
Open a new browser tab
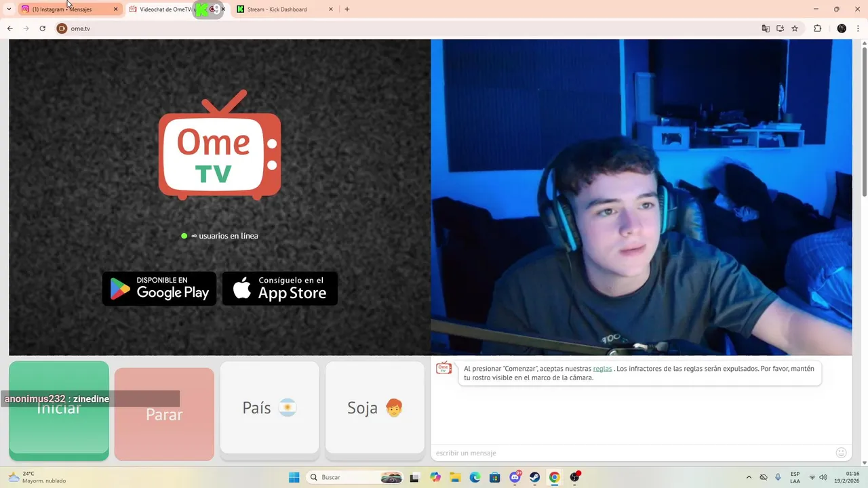[x=347, y=9]
